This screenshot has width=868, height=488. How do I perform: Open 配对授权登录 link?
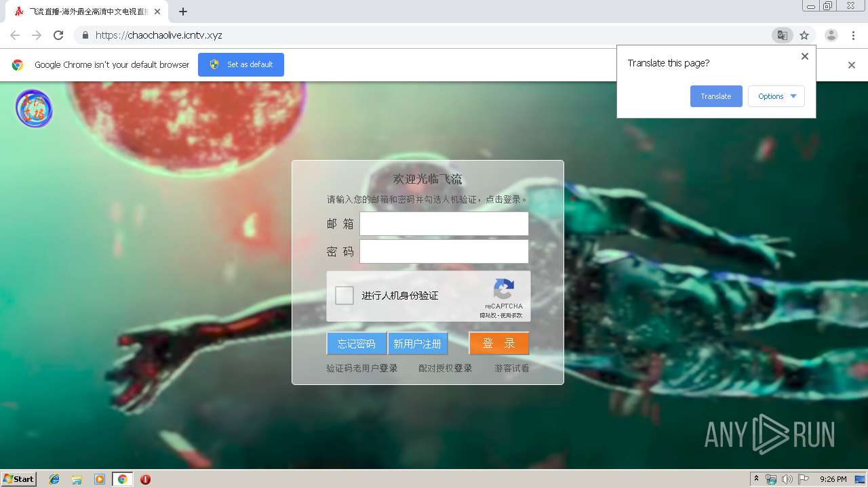click(x=446, y=368)
